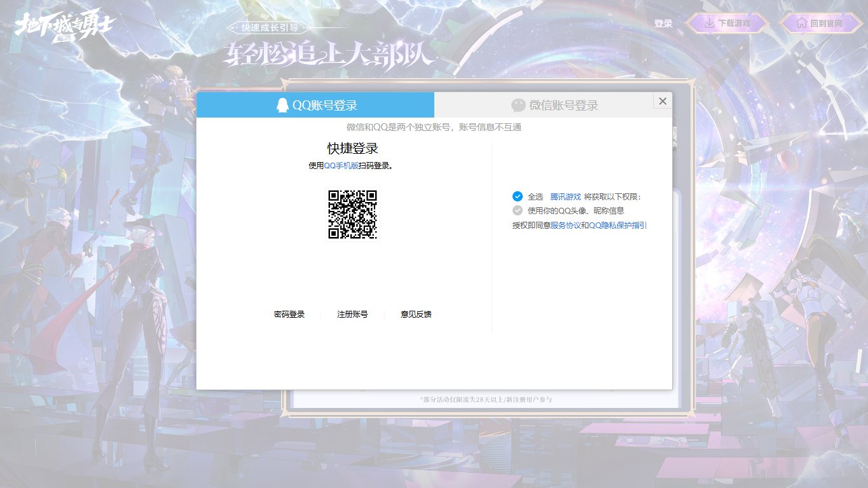The image size is (868, 488).
Task: Open 意见反馈 link
Action: (416, 315)
